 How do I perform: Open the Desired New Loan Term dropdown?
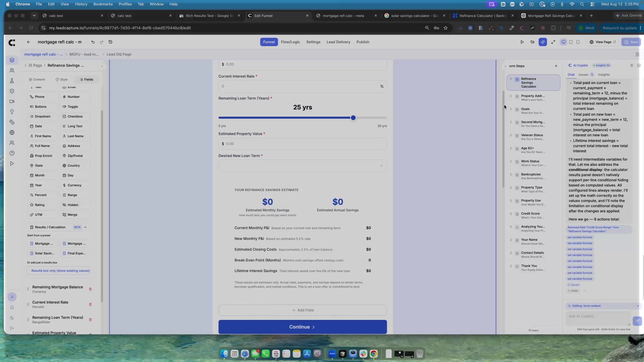pos(302,165)
